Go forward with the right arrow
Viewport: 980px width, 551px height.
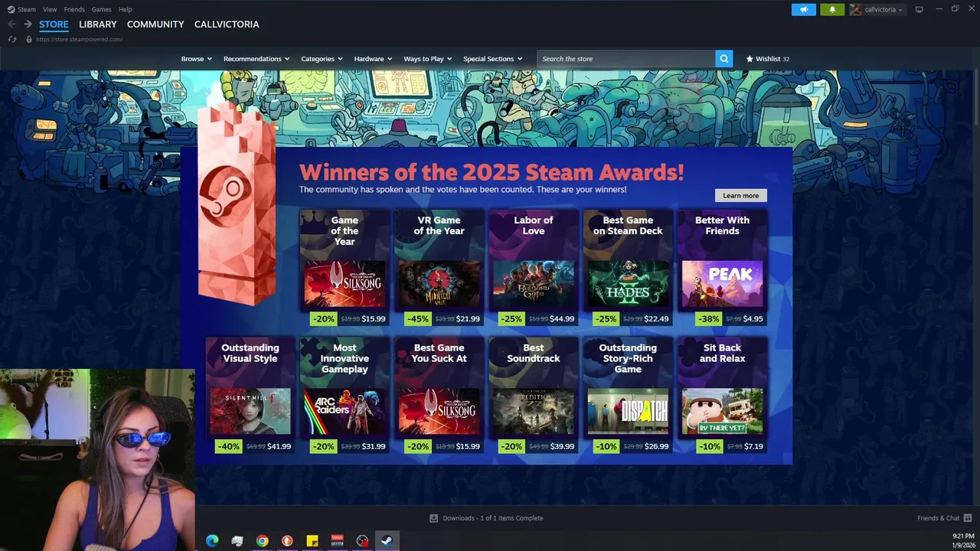click(28, 24)
